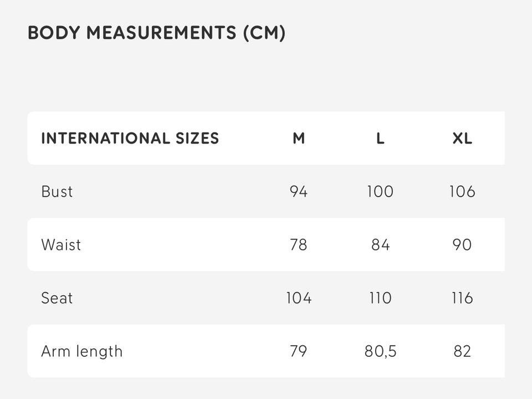Select the L size column header
Image resolution: width=532 pixels, height=399 pixels.
click(380, 138)
